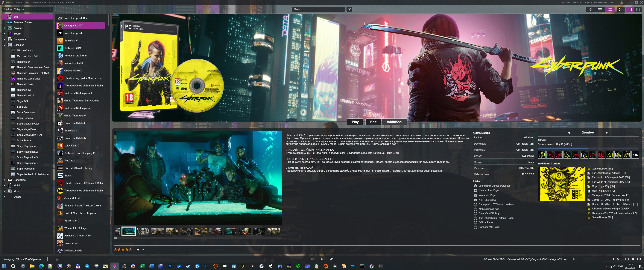Toggle the checkmark completed status
Viewport: 644px width, 270px height.
click(x=143, y=249)
